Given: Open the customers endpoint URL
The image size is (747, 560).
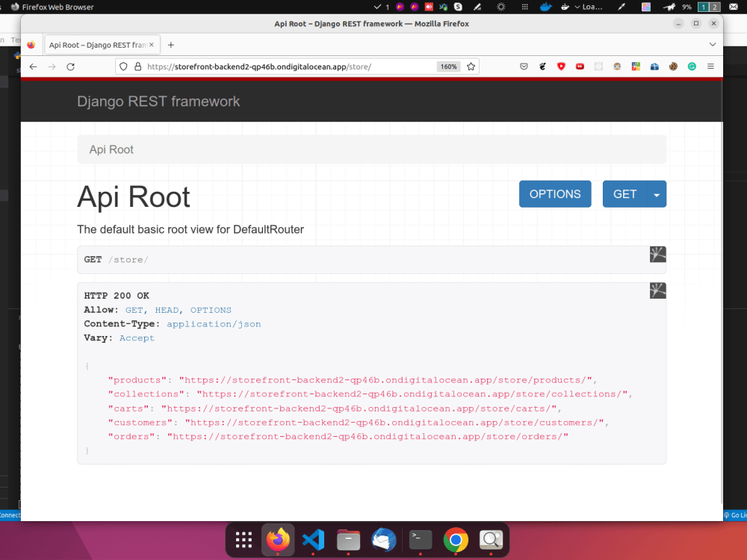Looking at the screenshot, I should [x=394, y=423].
